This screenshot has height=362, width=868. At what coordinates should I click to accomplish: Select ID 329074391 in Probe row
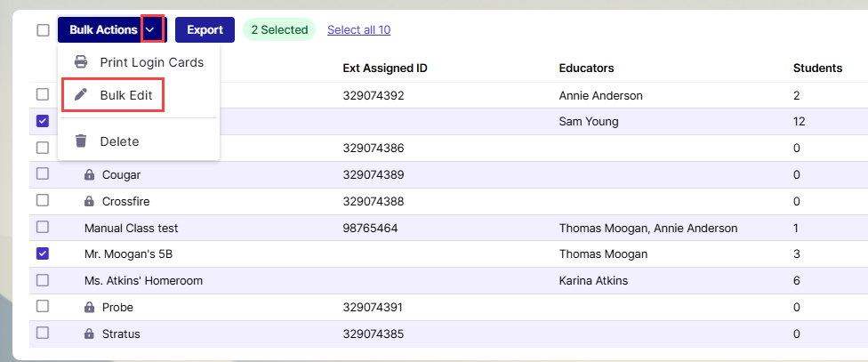tap(374, 307)
